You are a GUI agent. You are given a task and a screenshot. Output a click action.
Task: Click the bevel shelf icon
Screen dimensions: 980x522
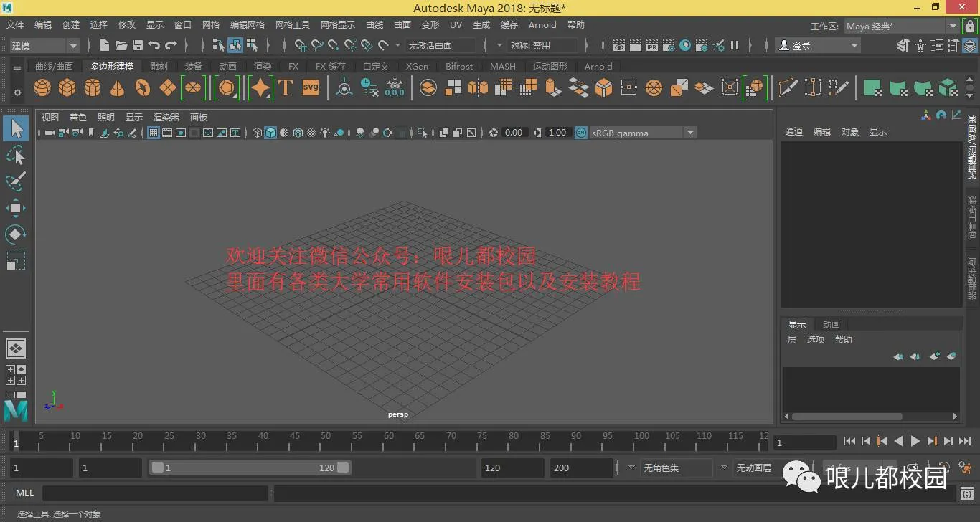point(604,88)
